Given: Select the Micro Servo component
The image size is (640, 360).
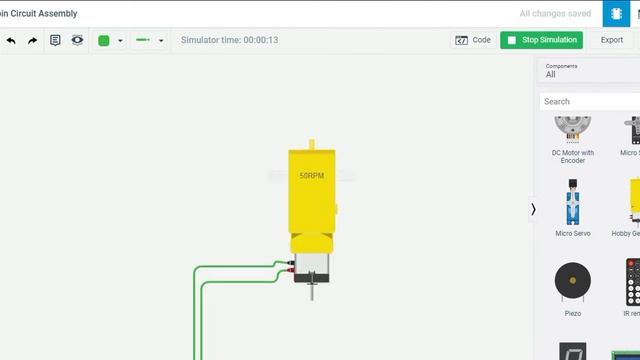Looking at the screenshot, I should (573, 208).
